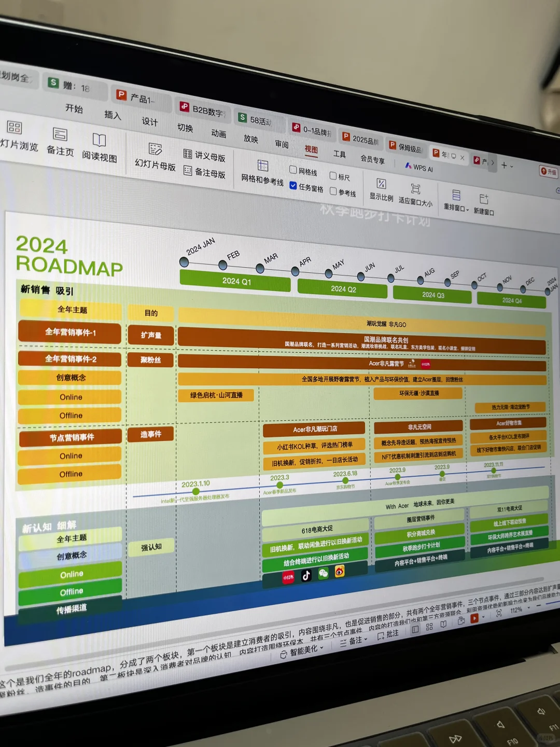Switch to the 2025品牌 document tab
This screenshot has width=560, height=747.
[360, 139]
